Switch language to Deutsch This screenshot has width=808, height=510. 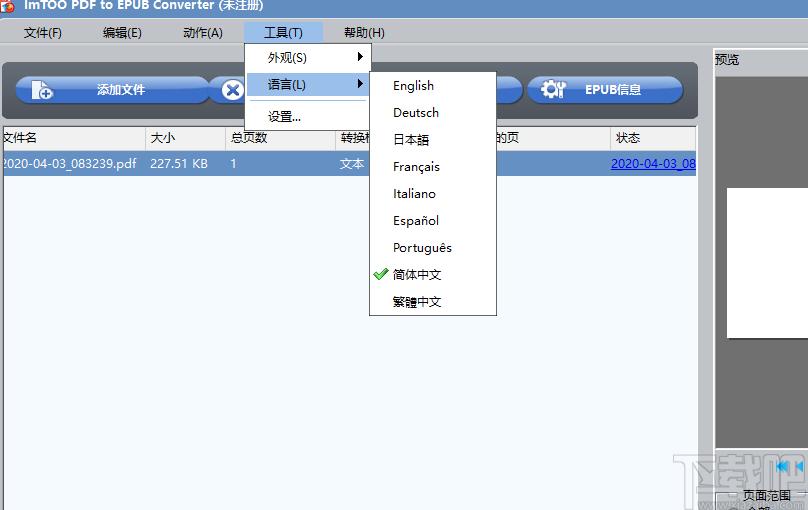[433, 113]
